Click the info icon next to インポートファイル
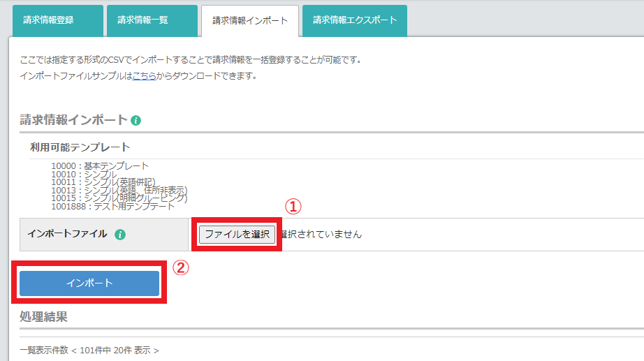This screenshot has height=361, width=644. point(120,235)
